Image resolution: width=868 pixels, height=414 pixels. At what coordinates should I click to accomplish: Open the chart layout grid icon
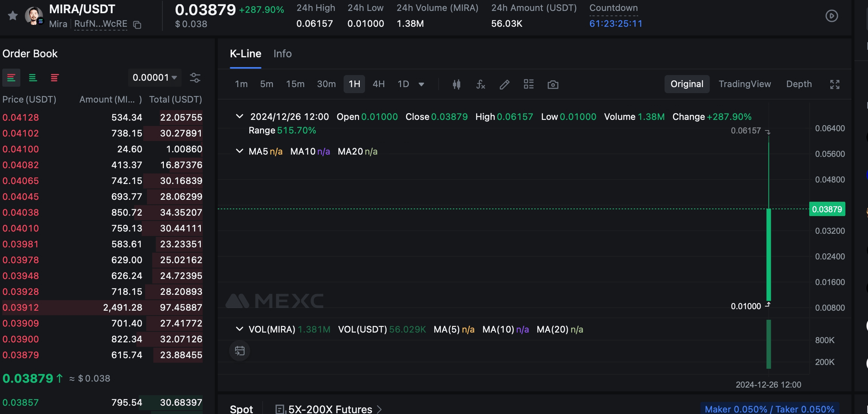coord(529,84)
